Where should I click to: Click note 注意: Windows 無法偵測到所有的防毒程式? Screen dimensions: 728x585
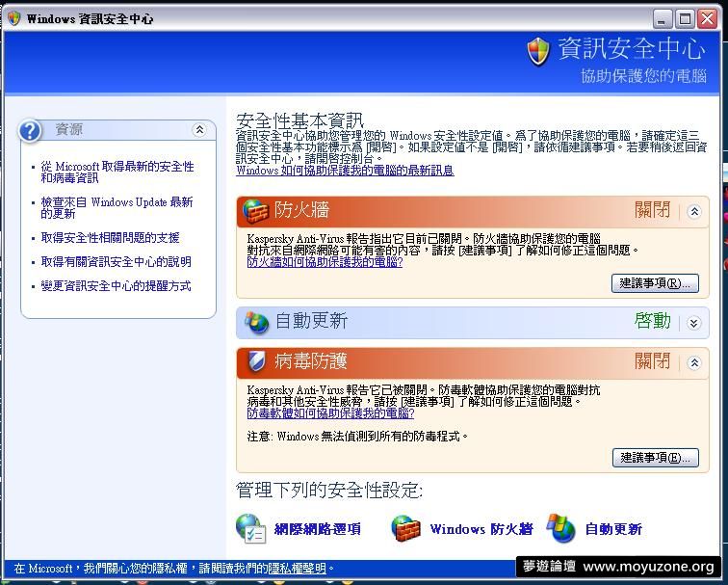tap(357, 437)
